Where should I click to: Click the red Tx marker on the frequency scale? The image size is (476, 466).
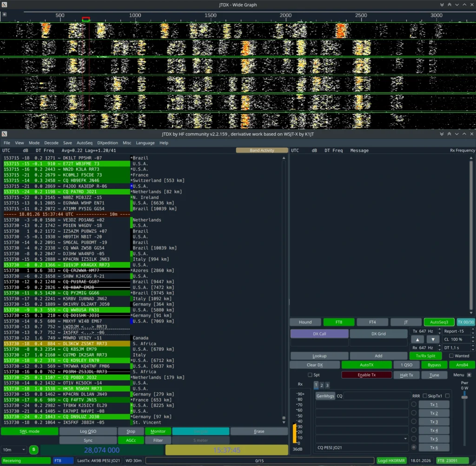86,19
